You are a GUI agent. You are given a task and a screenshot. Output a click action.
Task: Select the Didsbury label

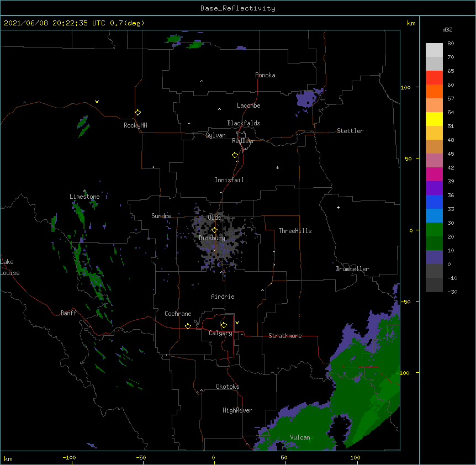pyautogui.click(x=211, y=238)
